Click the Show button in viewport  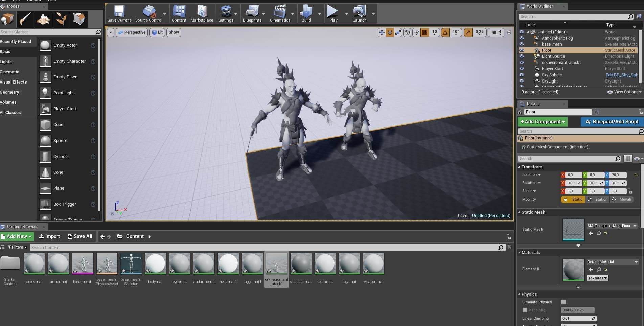(174, 32)
